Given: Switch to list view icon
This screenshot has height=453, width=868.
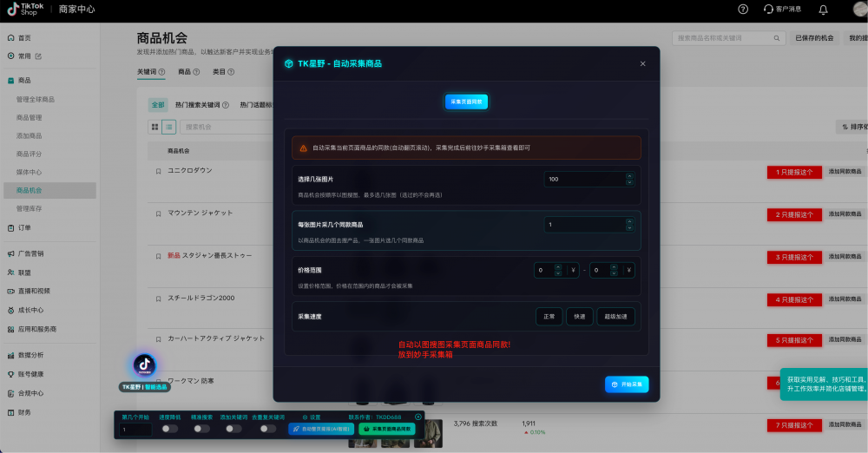Looking at the screenshot, I should pyautogui.click(x=169, y=127).
